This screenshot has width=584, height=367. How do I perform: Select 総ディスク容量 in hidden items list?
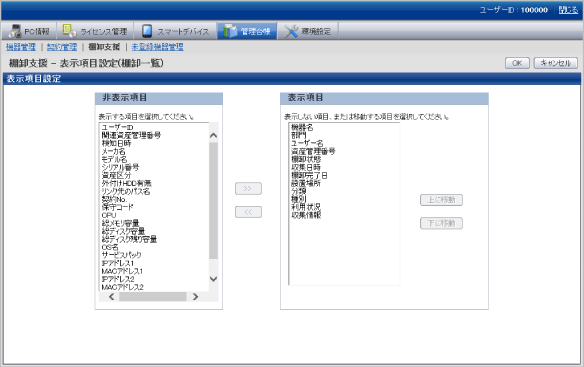pos(123,231)
